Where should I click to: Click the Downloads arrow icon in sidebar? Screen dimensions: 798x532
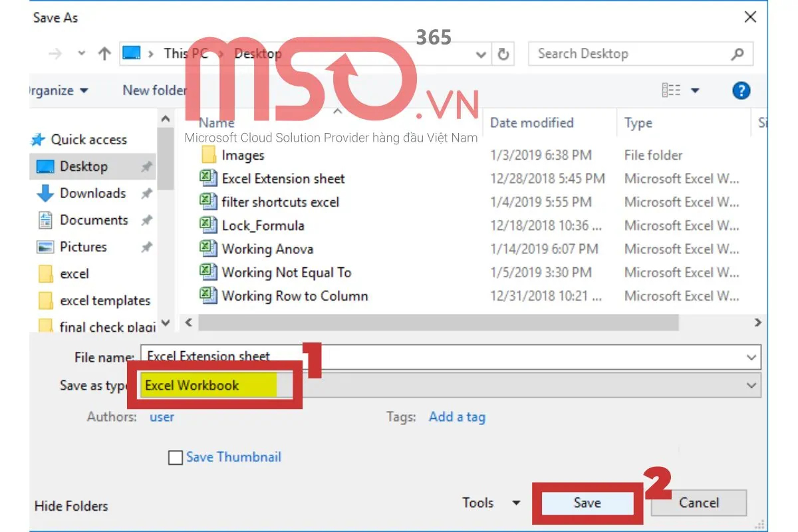click(x=45, y=194)
